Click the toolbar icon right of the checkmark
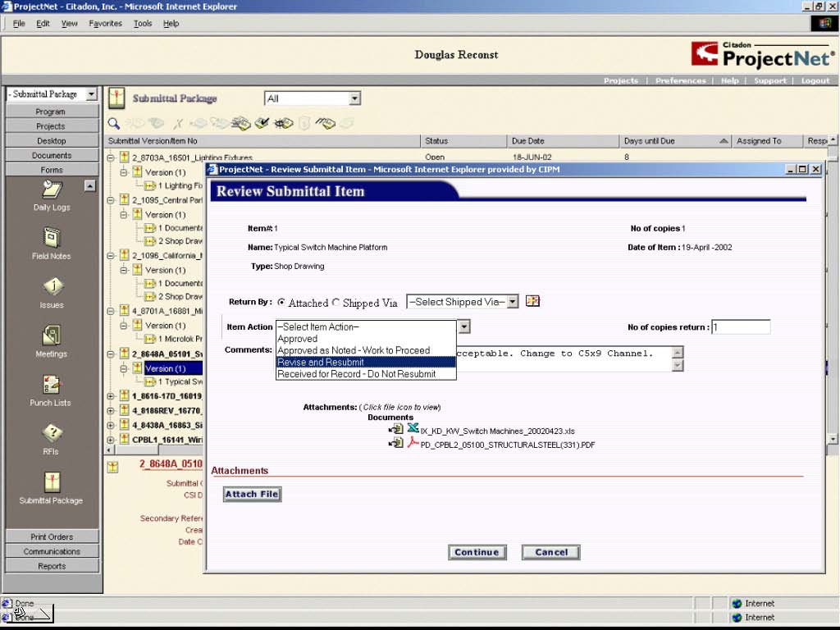Viewport: 840px width, 630px height. point(283,124)
